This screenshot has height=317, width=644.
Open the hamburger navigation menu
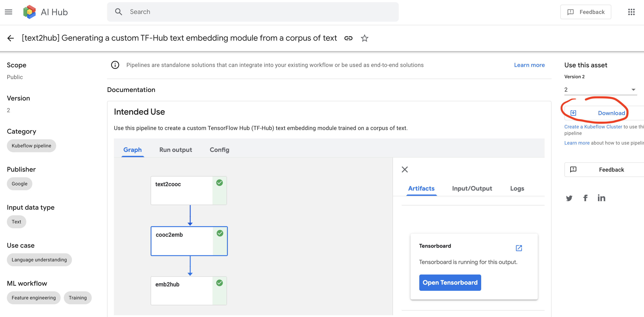[x=8, y=12]
